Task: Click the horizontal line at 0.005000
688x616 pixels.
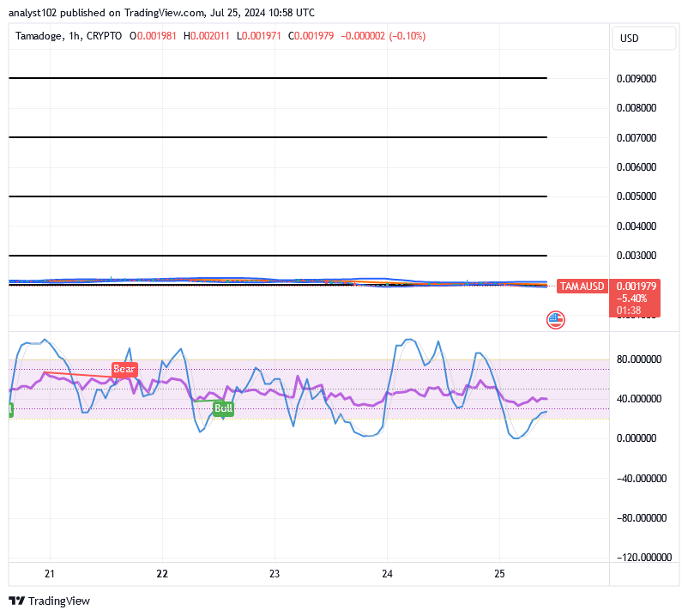Action: click(278, 196)
